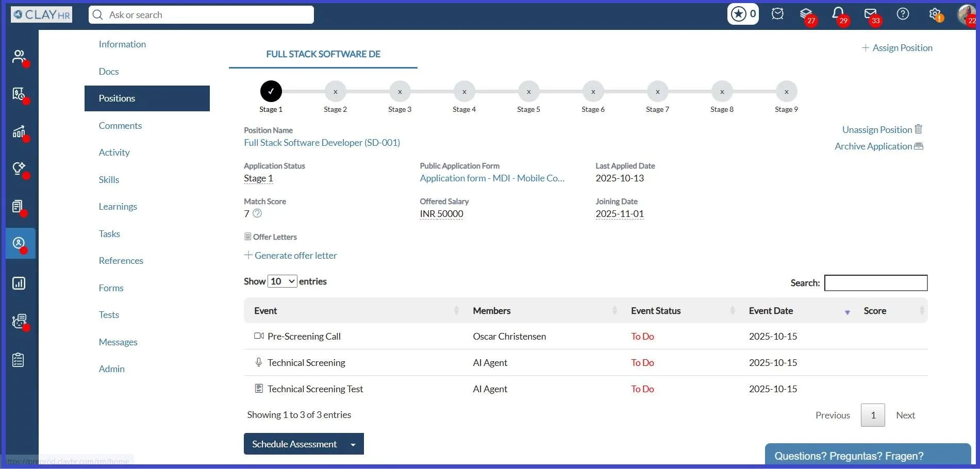Image resolution: width=980 pixels, height=469 pixels.
Task: Open the settings gear icon
Action: [x=935, y=14]
